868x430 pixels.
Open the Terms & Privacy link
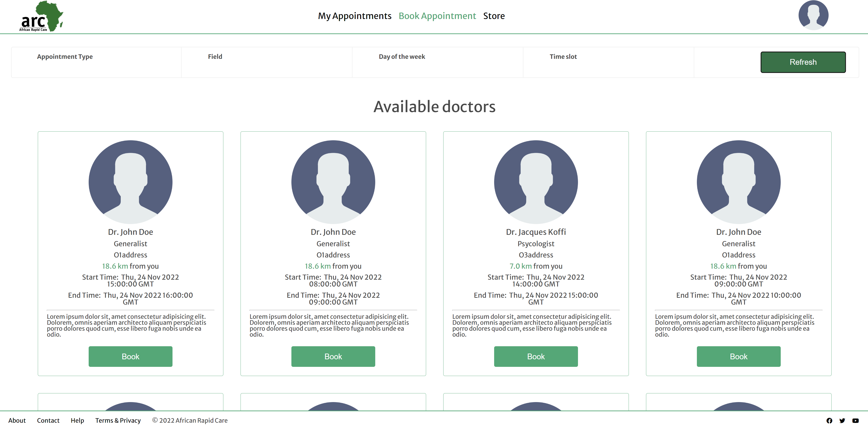(118, 421)
